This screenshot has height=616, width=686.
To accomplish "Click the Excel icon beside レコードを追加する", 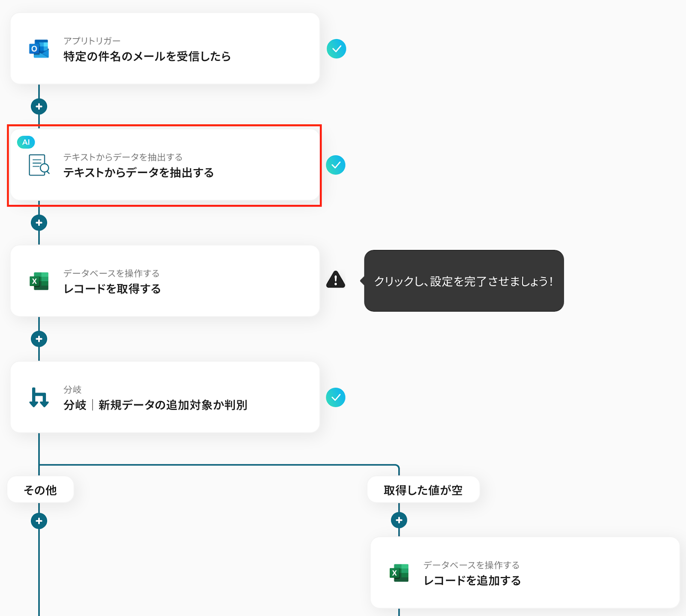I will pyautogui.click(x=399, y=573).
